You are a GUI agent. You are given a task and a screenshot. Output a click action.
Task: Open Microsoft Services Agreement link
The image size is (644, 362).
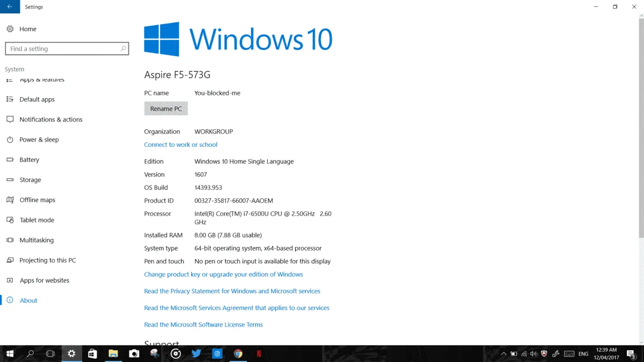coord(237,308)
